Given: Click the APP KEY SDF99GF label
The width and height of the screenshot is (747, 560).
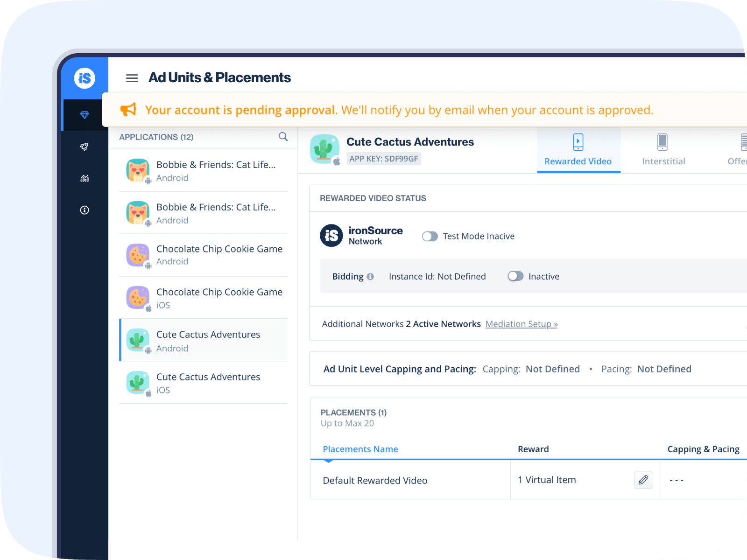Looking at the screenshot, I should coord(384,159).
